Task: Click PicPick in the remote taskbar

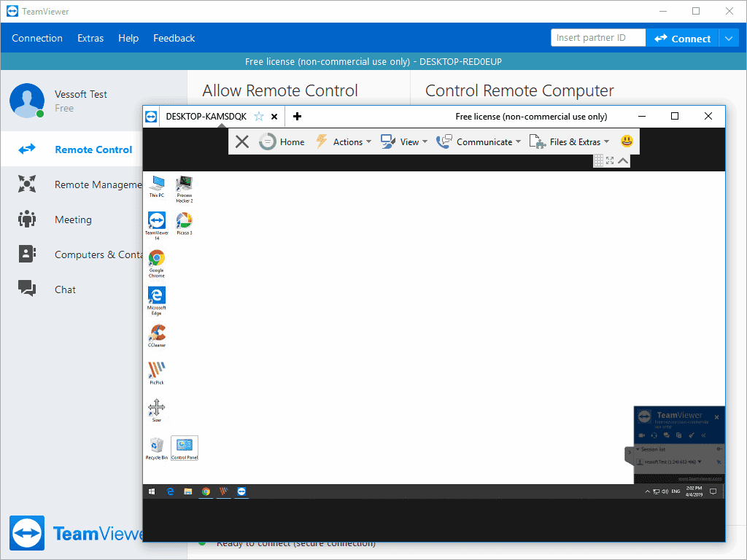Action: [x=223, y=491]
